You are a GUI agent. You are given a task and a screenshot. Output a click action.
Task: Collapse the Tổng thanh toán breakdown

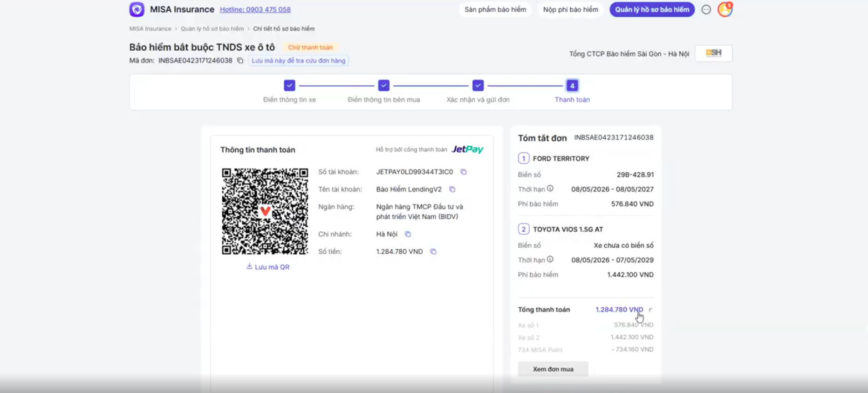tap(650, 310)
